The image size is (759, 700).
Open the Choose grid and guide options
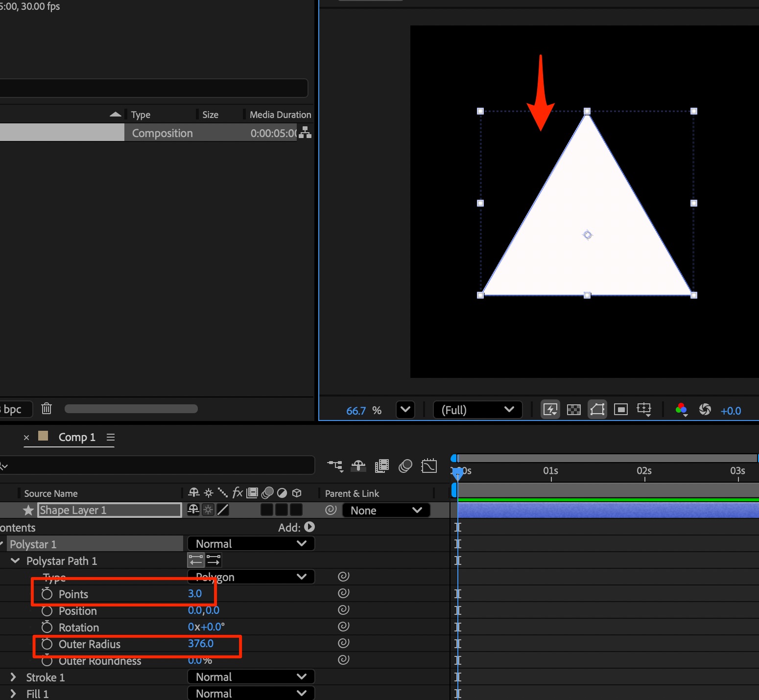coord(644,410)
